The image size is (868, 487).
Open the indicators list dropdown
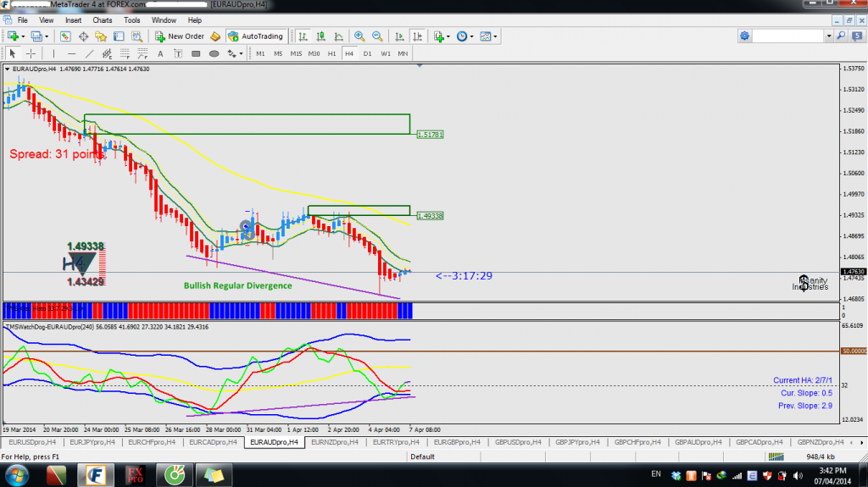(x=442, y=36)
